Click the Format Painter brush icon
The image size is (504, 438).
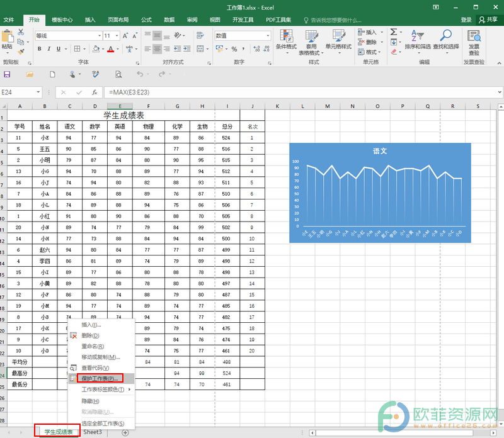tap(21, 52)
